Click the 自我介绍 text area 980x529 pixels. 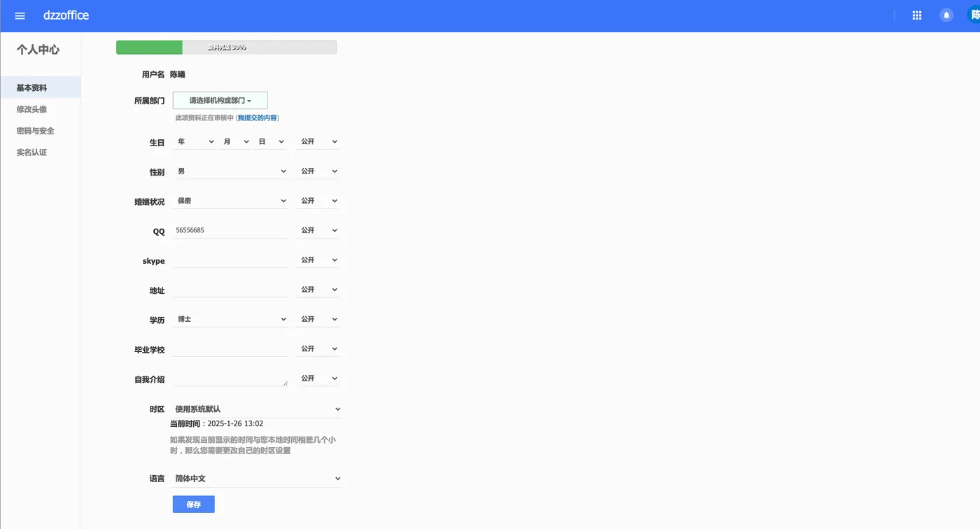(x=231, y=379)
